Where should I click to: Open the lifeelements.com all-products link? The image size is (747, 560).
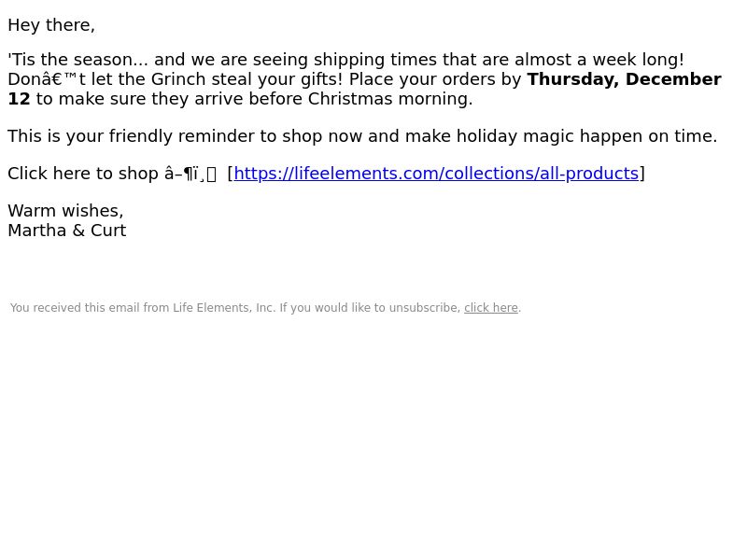point(436,174)
